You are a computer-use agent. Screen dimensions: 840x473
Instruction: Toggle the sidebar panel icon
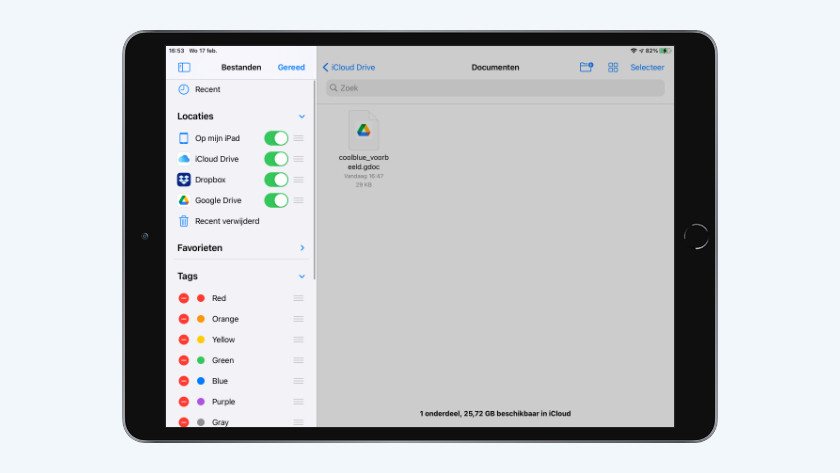(184, 67)
